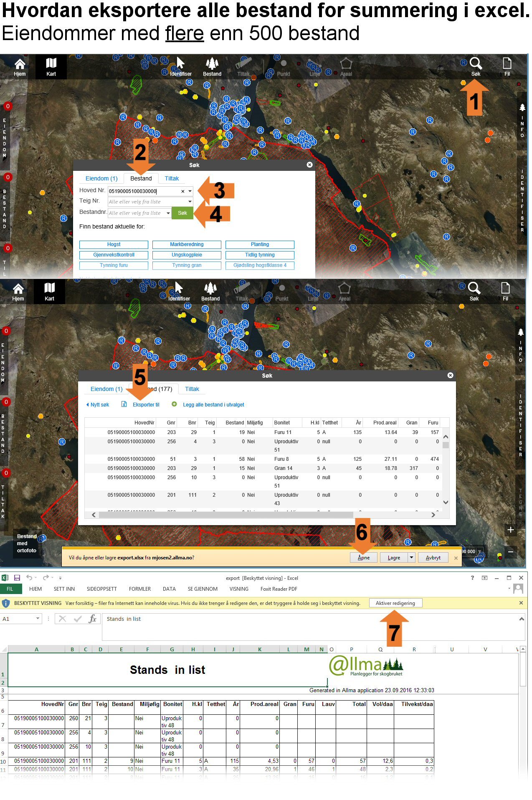Image resolution: width=532 pixels, height=800 pixels.
Task: Open the Hoved Nr. dropdown arrow
Action: pyautogui.click(x=190, y=191)
